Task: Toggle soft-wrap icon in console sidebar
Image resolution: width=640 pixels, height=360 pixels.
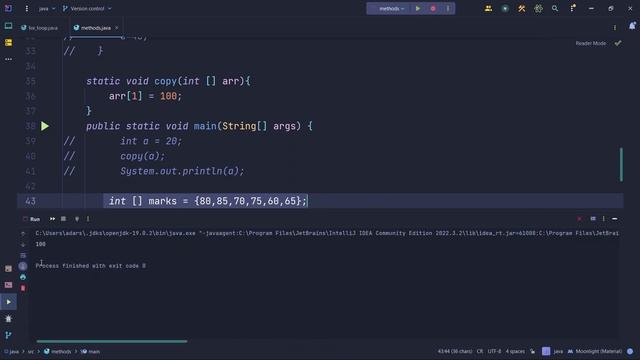Action: click(x=23, y=256)
